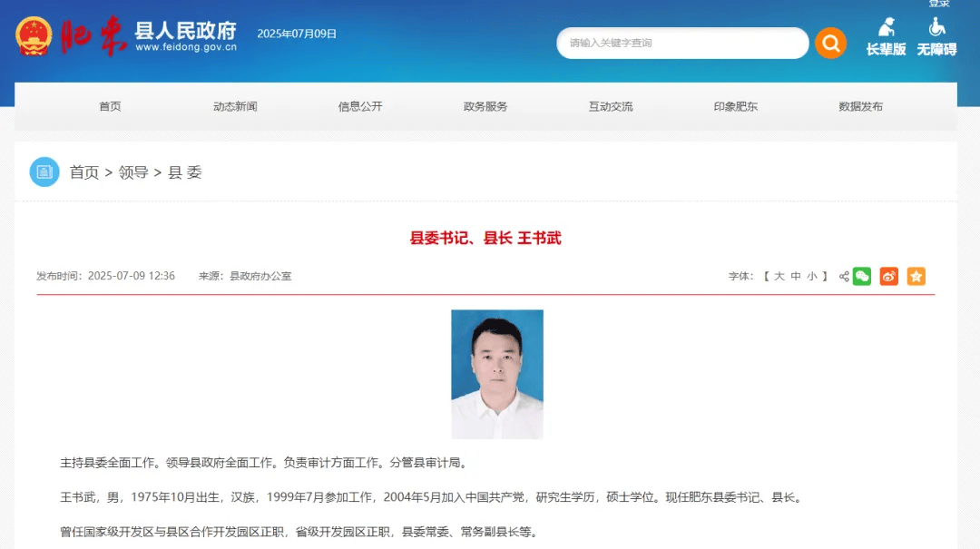The width and height of the screenshot is (980, 549).
Task: Share the article via WeChat
Action: [x=861, y=277]
